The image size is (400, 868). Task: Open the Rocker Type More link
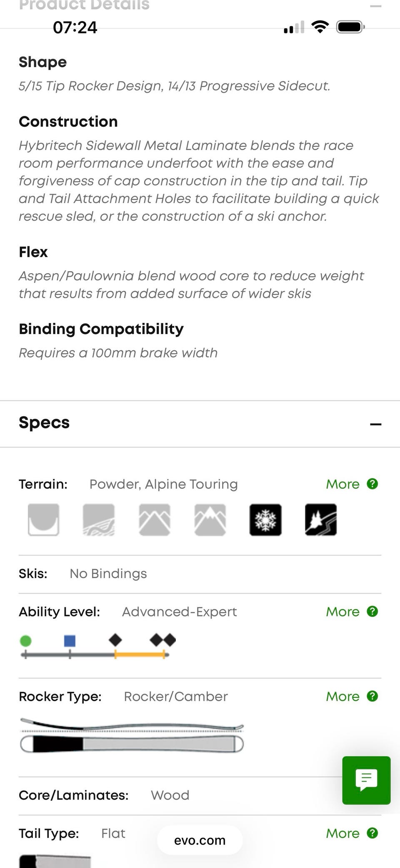pyautogui.click(x=342, y=696)
